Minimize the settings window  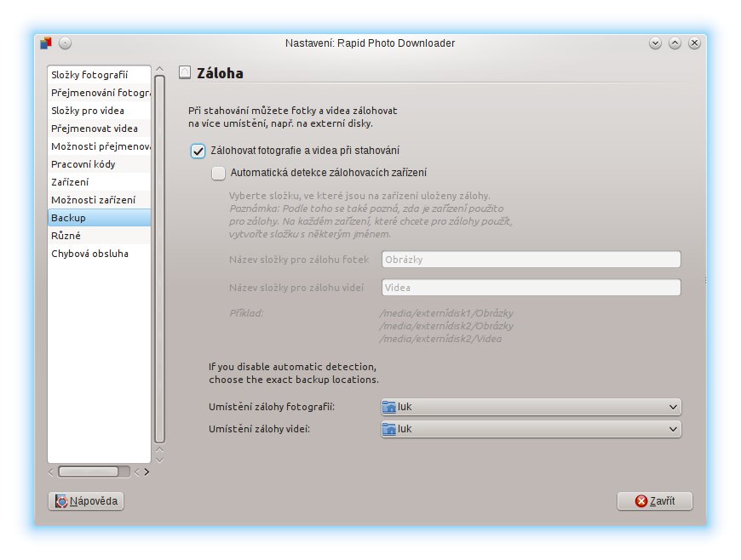[655, 43]
